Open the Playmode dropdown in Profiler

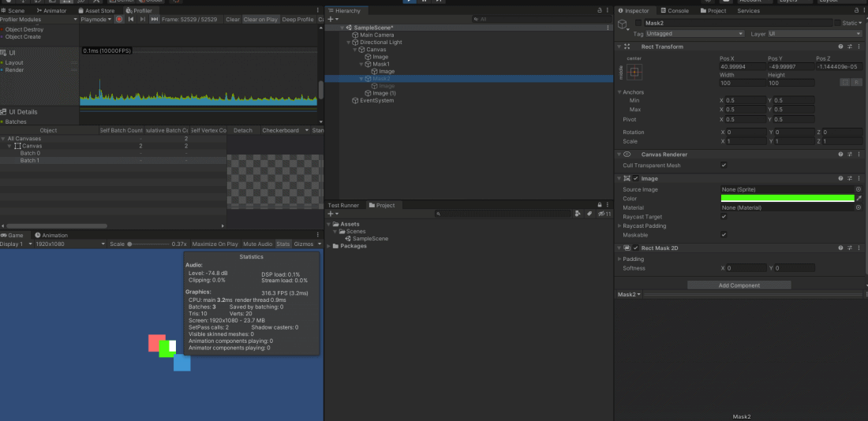(x=95, y=19)
